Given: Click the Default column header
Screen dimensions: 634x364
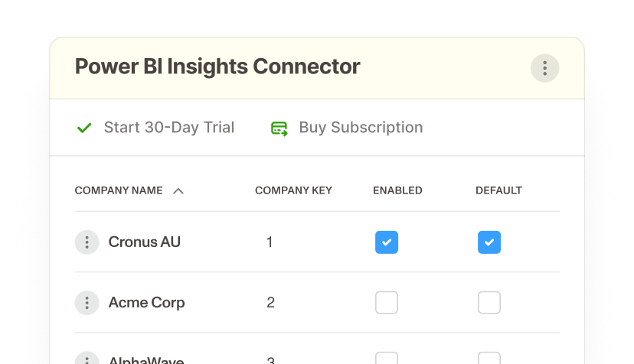Looking at the screenshot, I should (498, 190).
